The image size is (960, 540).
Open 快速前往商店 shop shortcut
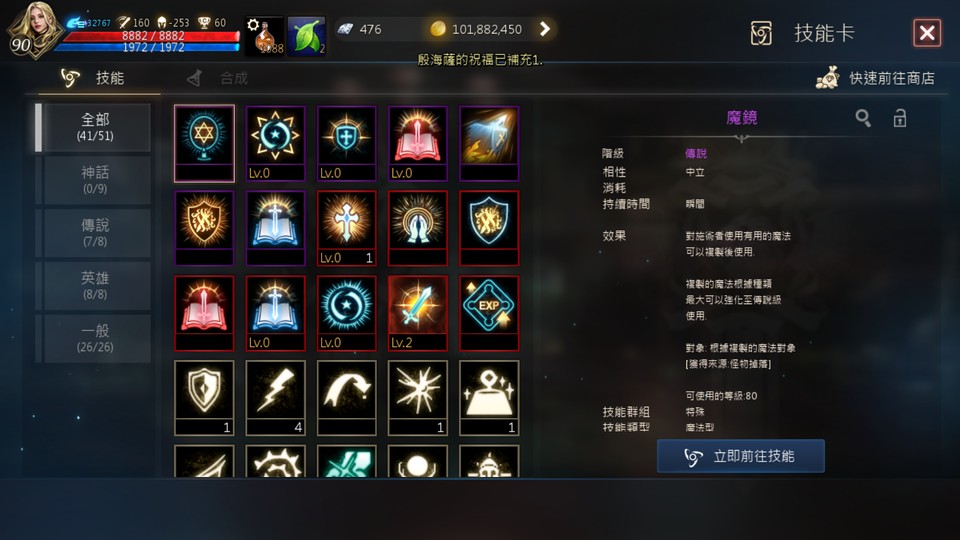click(x=876, y=78)
